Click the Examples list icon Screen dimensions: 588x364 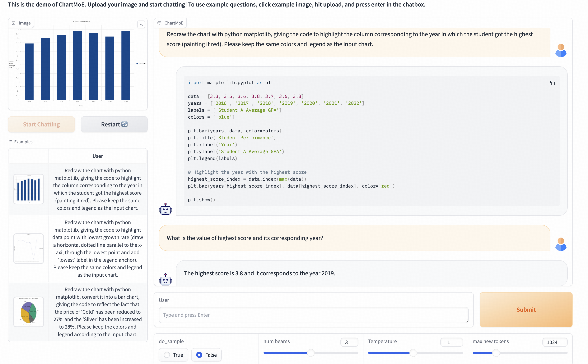click(x=10, y=142)
